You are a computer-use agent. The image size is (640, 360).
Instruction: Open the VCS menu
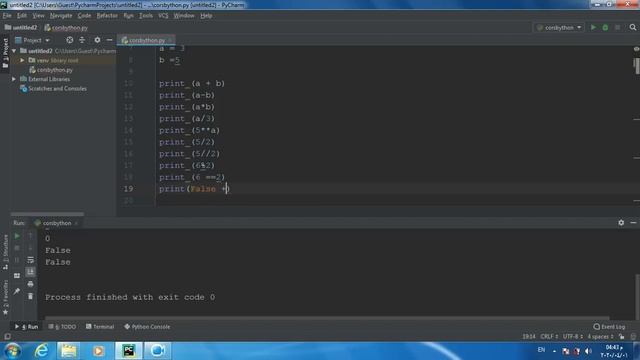163,16
